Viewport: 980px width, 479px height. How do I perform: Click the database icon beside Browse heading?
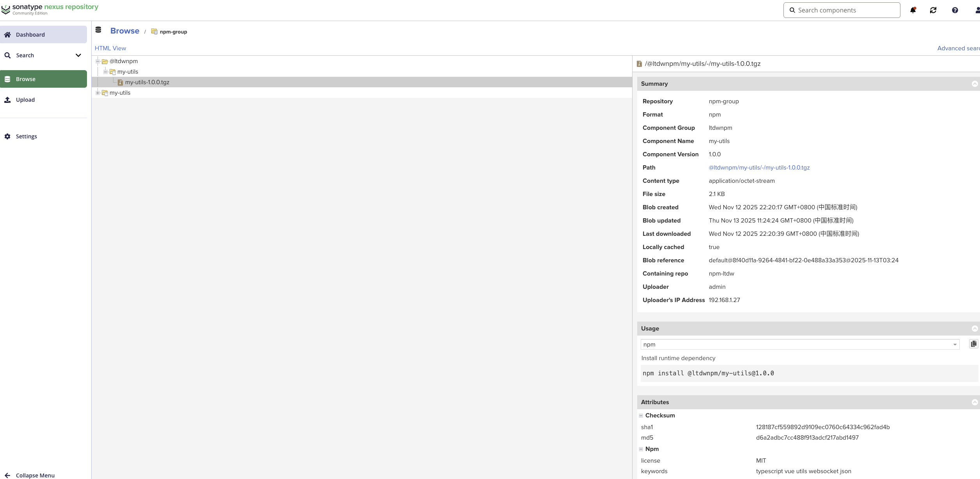(x=98, y=30)
